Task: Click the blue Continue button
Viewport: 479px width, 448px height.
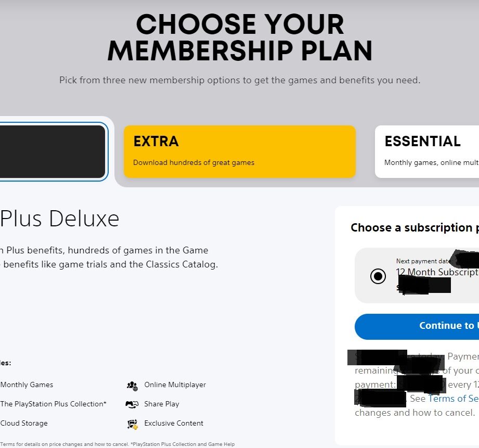Action: pyautogui.click(x=417, y=326)
